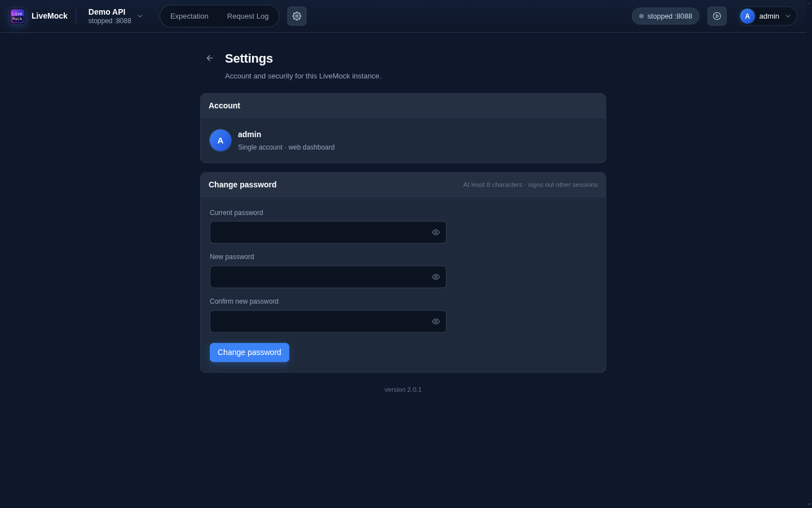Viewport: 812px width, 508px height.
Task: Click the admin avatar in Account card
Action: (220, 141)
